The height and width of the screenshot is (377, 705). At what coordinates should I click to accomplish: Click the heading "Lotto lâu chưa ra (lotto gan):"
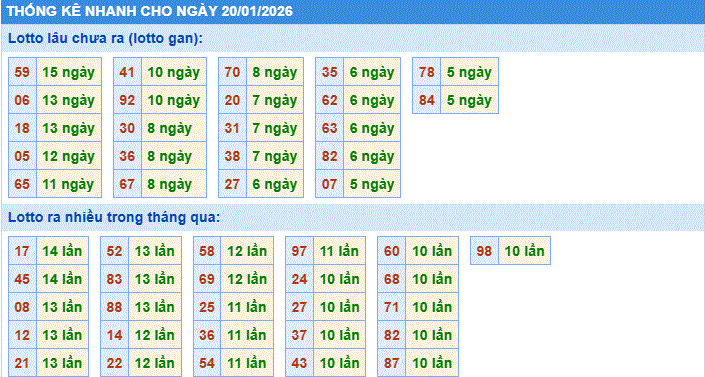105,38
